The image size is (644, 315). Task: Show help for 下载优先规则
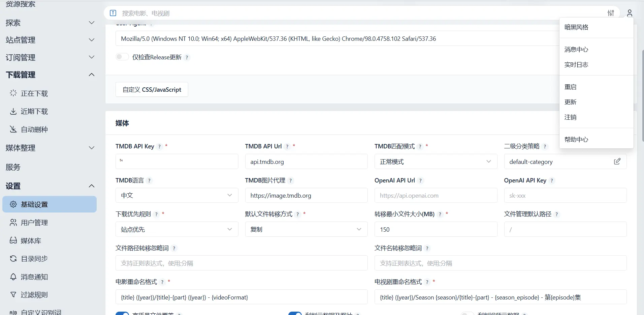[x=156, y=214]
